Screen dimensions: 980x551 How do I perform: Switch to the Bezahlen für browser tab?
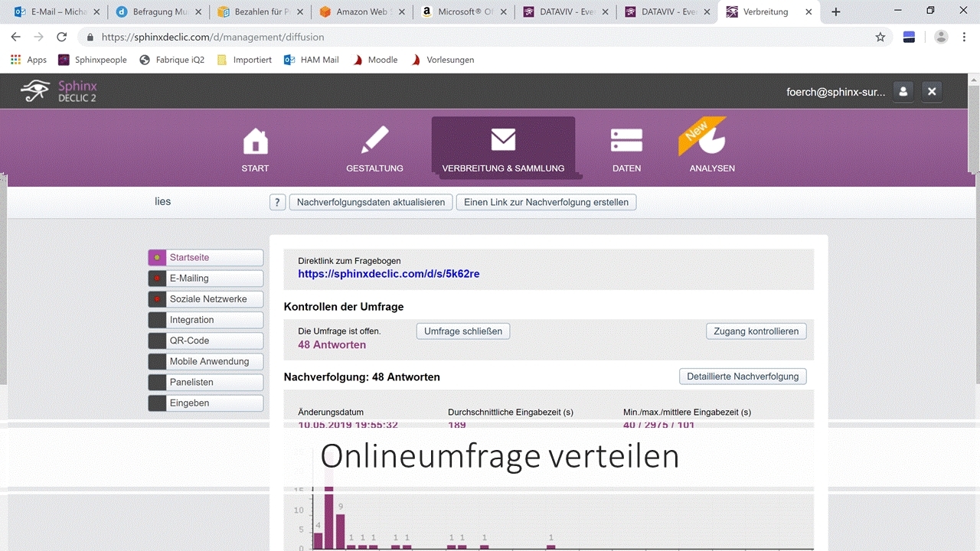point(260,11)
